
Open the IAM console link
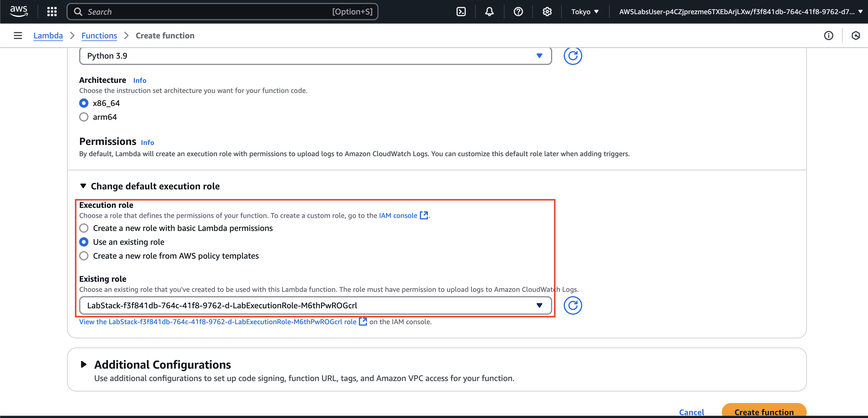coord(398,215)
